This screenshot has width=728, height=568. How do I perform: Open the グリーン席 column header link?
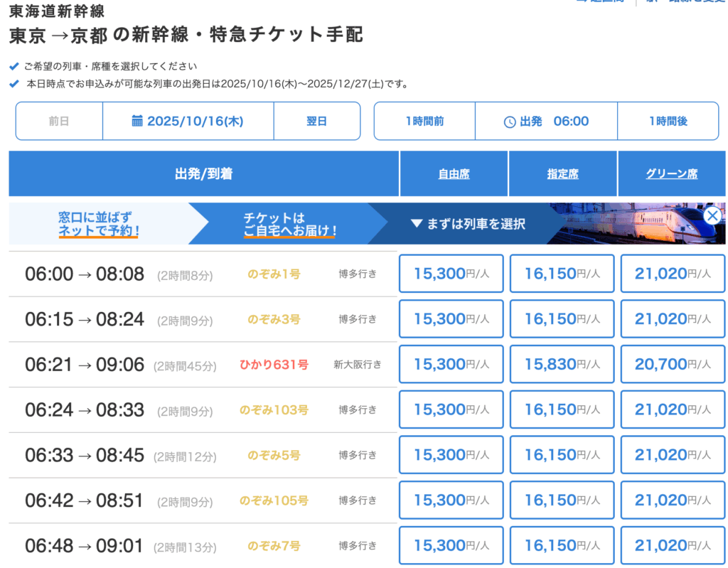pos(671,174)
